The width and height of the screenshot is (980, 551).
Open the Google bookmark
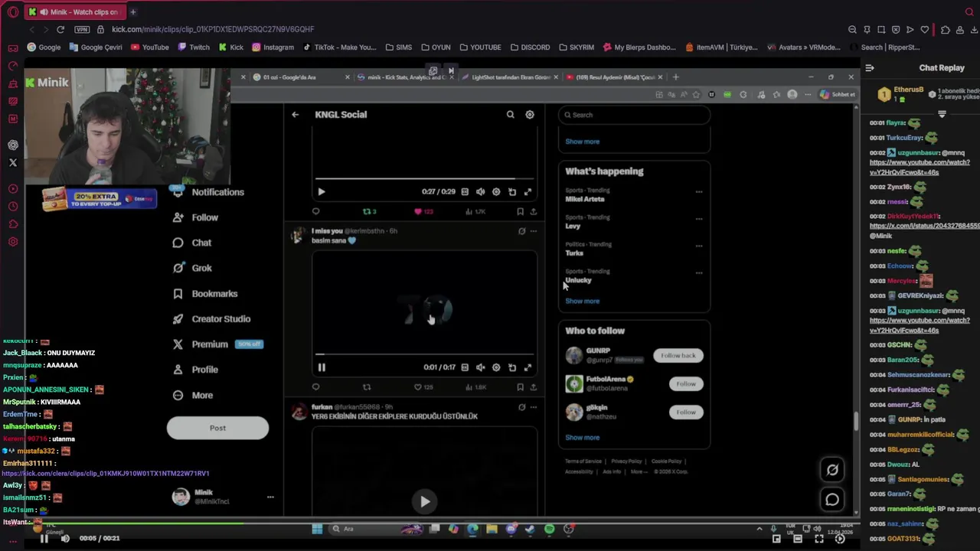[x=44, y=47]
